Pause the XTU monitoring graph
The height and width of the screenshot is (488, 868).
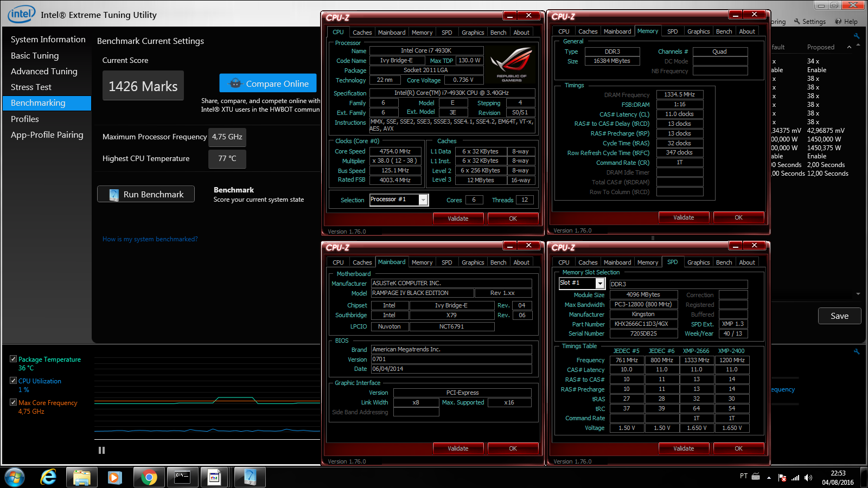(x=101, y=450)
